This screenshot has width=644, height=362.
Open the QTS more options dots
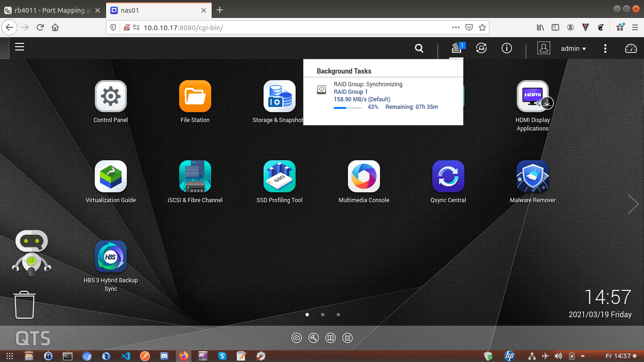(x=605, y=49)
